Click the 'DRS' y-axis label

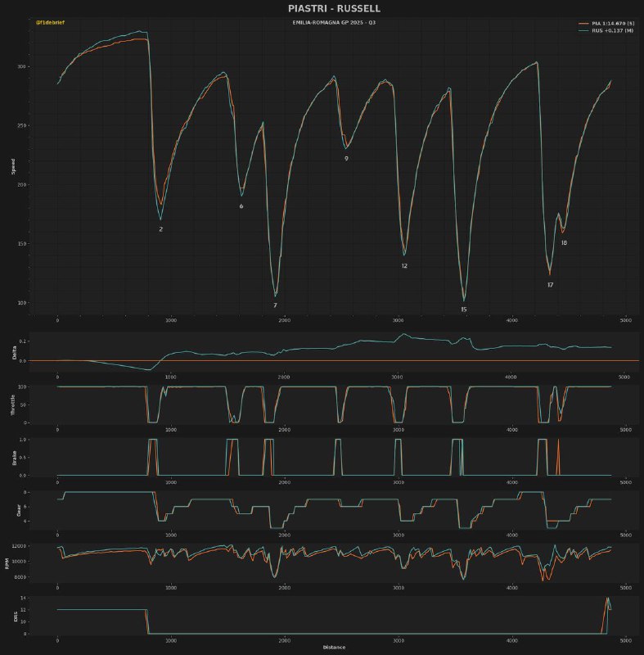pyautogui.click(x=16, y=617)
